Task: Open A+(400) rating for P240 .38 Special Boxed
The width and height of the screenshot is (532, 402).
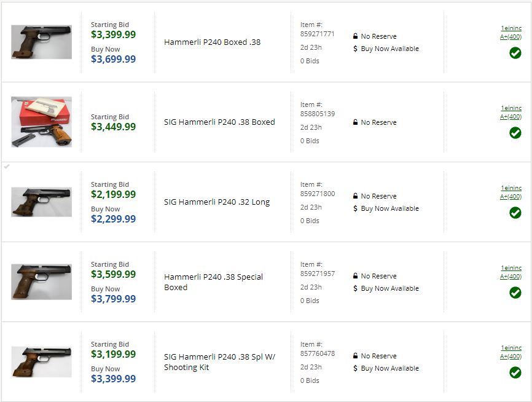Action: click(510, 277)
